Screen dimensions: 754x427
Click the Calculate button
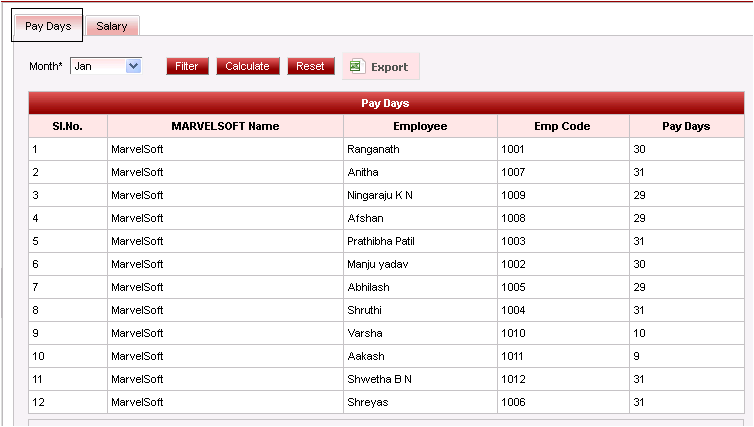pyautogui.click(x=247, y=66)
